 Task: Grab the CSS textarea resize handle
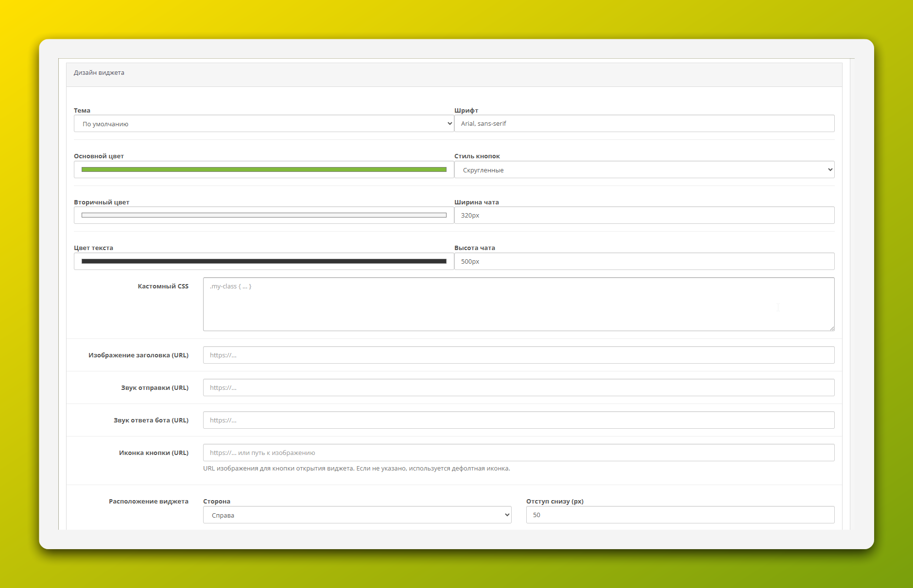click(x=832, y=328)
